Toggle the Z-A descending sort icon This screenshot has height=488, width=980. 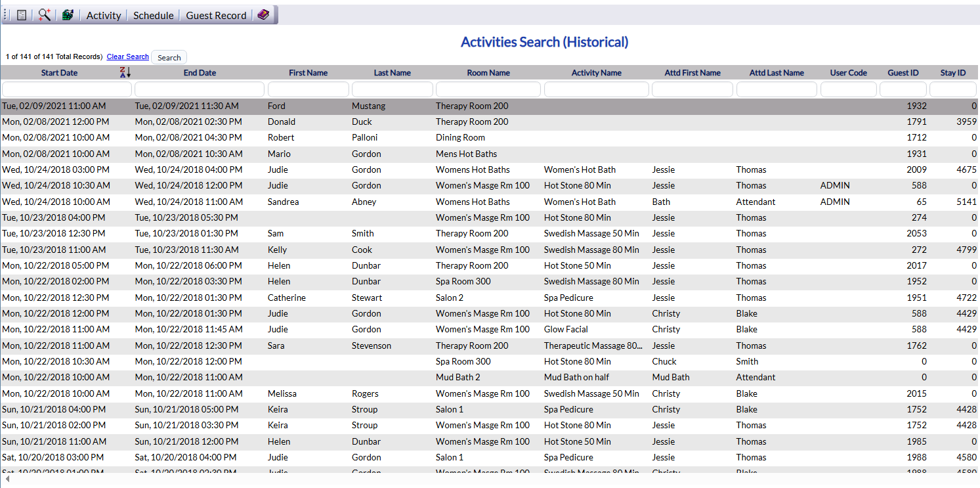click(x=125, y=72)
